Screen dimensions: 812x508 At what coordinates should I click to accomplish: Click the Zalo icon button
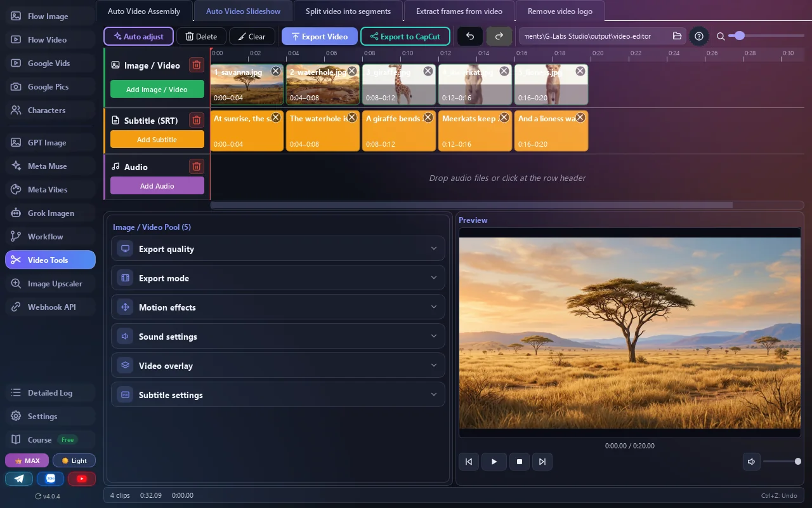(x=50, y=479)
